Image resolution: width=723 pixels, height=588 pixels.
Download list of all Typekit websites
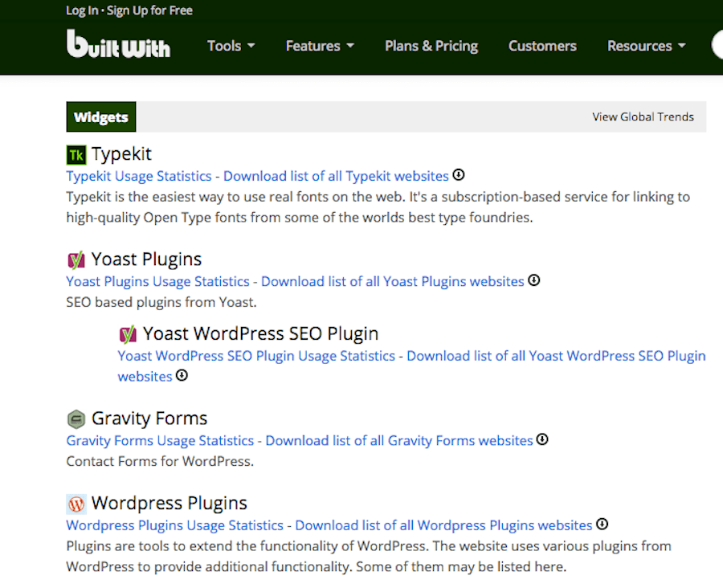336,176
